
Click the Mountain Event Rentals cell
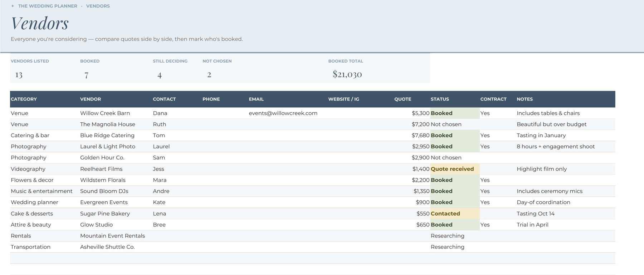pos(112,236)
